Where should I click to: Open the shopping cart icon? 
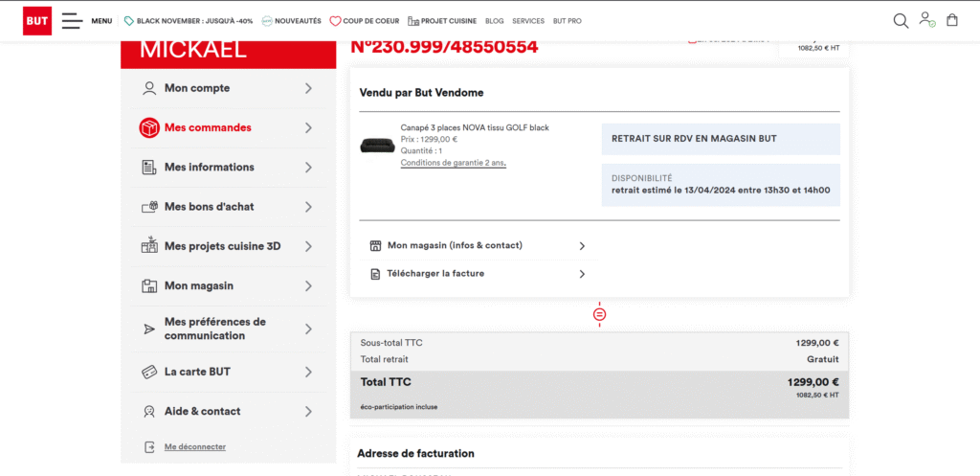(951, 20)
